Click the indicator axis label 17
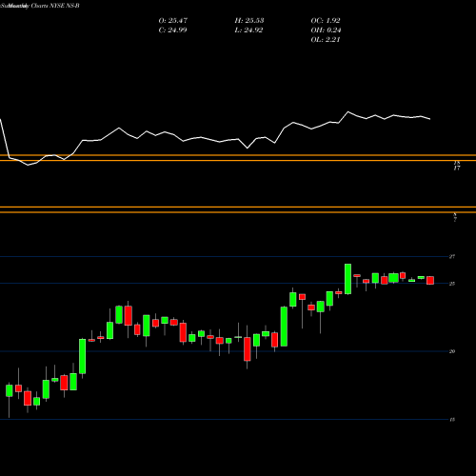 457,169
